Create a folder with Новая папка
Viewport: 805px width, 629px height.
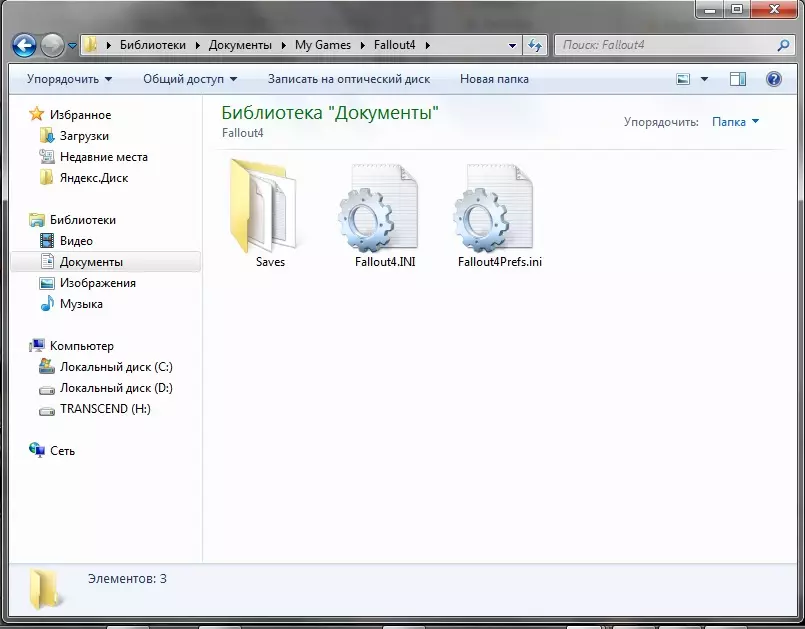click(x=494, y=79)
